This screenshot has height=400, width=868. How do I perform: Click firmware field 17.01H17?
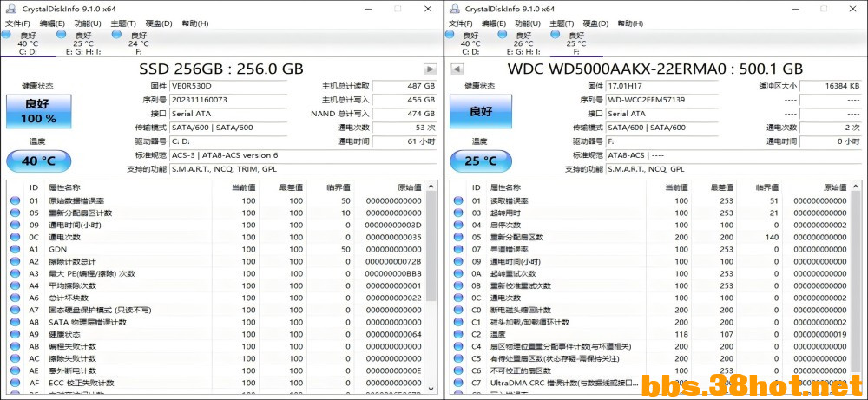(661, 86)
